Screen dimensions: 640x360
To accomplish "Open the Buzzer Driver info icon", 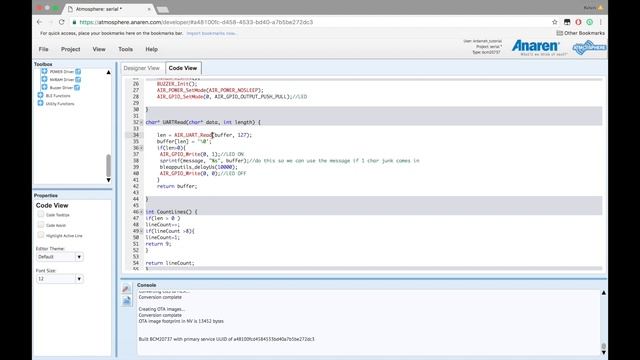I will (77, 88).
